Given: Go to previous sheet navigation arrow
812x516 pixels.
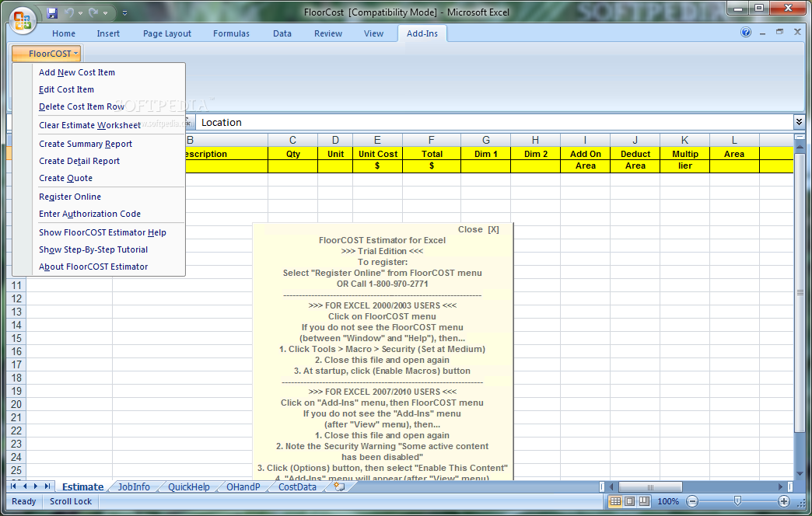Looking at the screenshot, I should pyautogui.click(x=25, y=486).
